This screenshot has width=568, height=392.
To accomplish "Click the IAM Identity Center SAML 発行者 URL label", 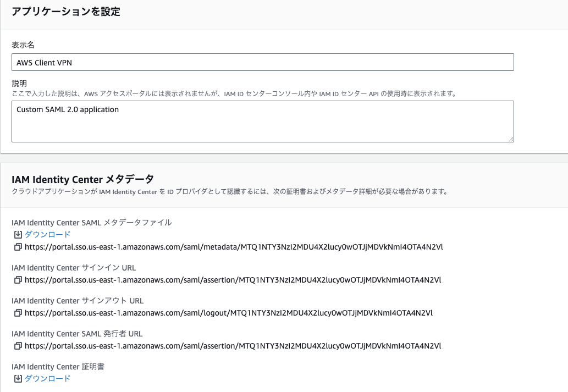I will point(77,334).
